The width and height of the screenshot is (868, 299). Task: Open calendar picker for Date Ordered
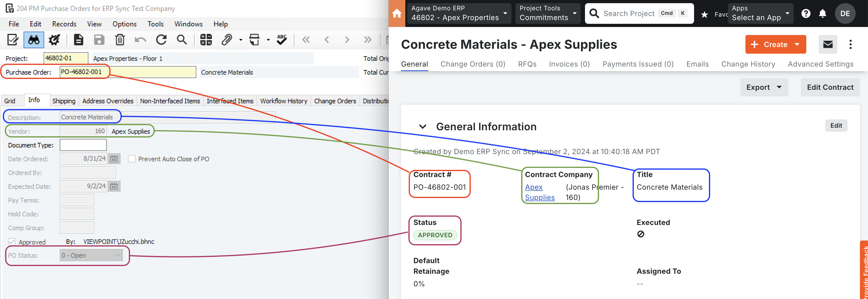[114, 159]
